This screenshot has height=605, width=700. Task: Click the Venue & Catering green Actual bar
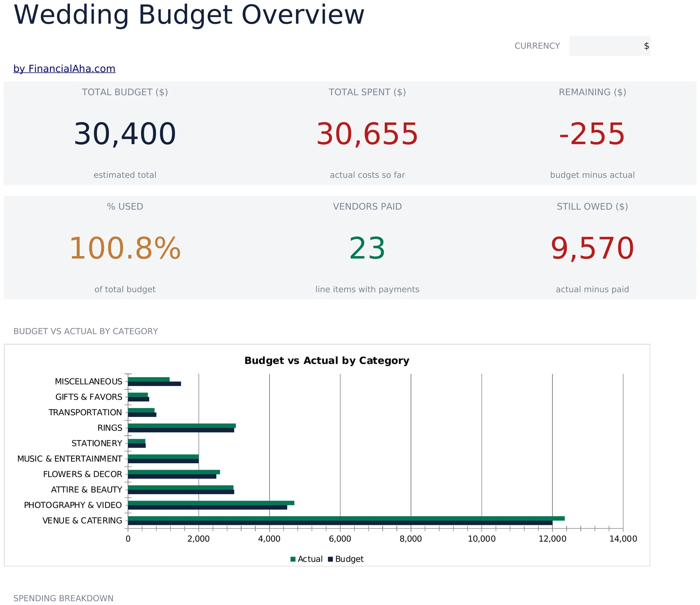click(346, 518)
